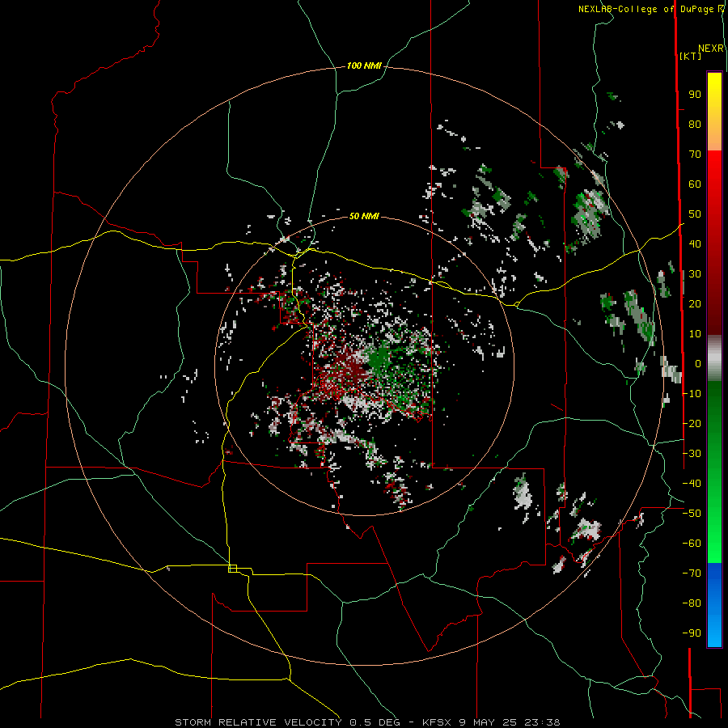Select the blue bottom segment of color bar
Image resolution: width=728 pixels, height=728 pixels.
714,605
